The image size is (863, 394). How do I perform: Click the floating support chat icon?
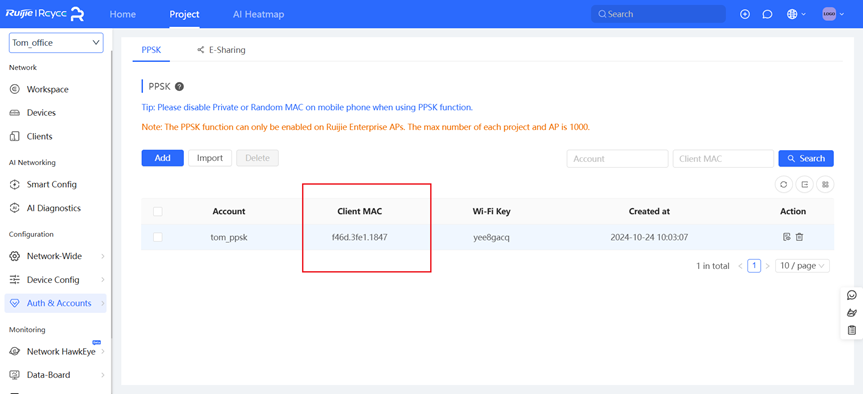pos(852,296)
